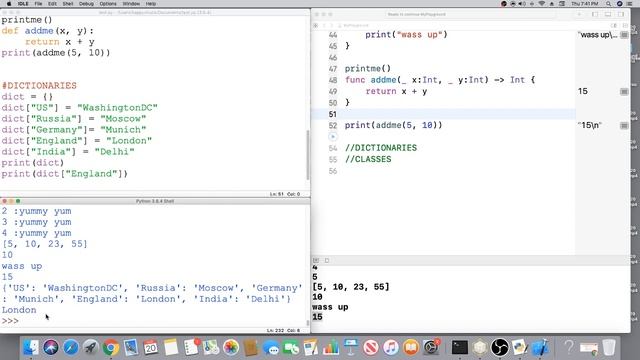The image size is (640, 360).
Task: Open OBS Studio from the dock
Action: click(500, 348)
